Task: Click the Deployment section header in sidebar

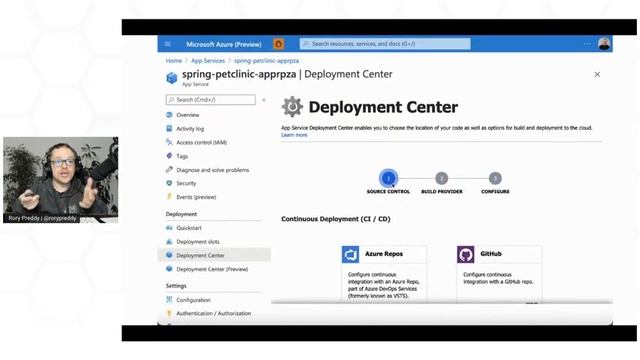Action: click(181, 214)
